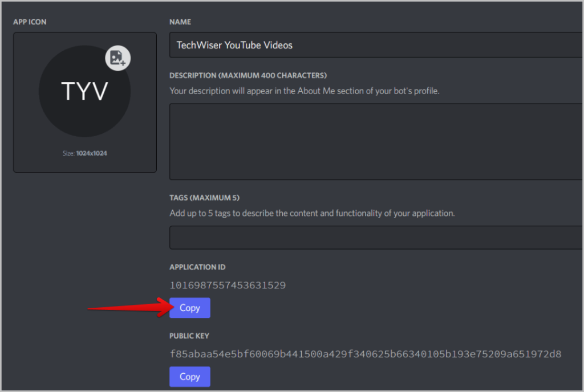Click the Tags input field
584x392 pixels.
[376, 237]
